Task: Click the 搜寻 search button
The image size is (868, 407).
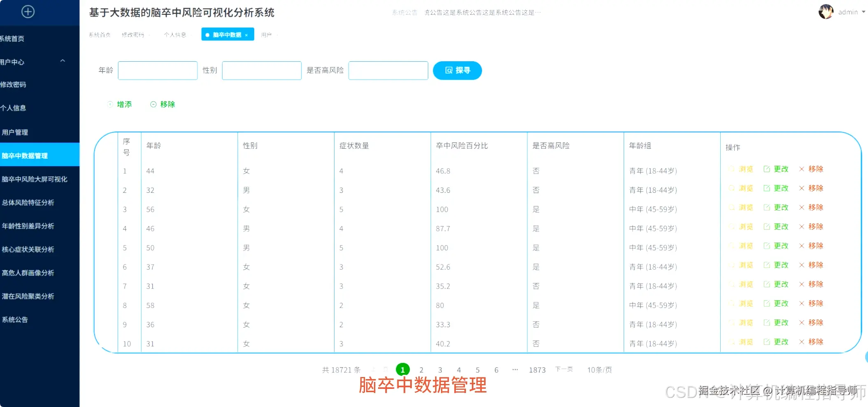Action: point(457,70)
